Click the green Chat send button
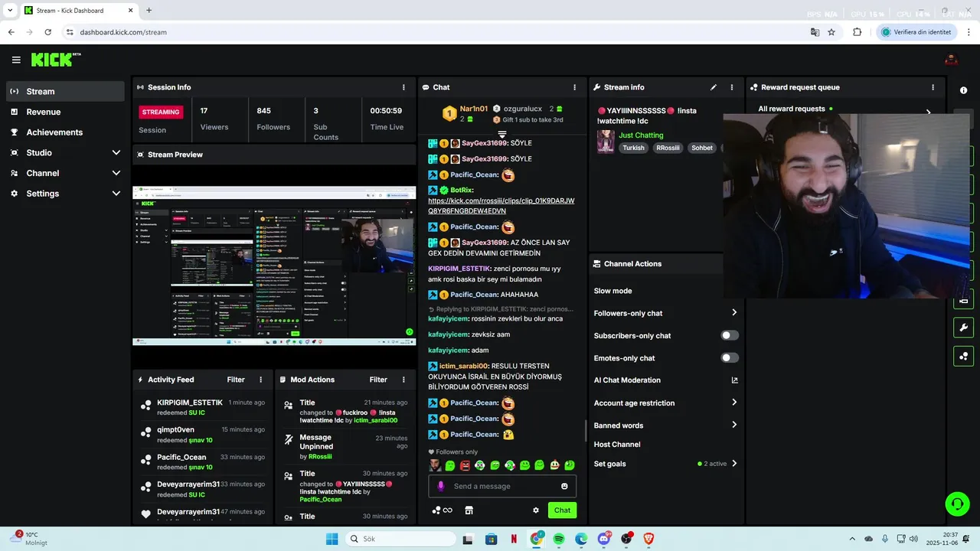 pos(562,510)
